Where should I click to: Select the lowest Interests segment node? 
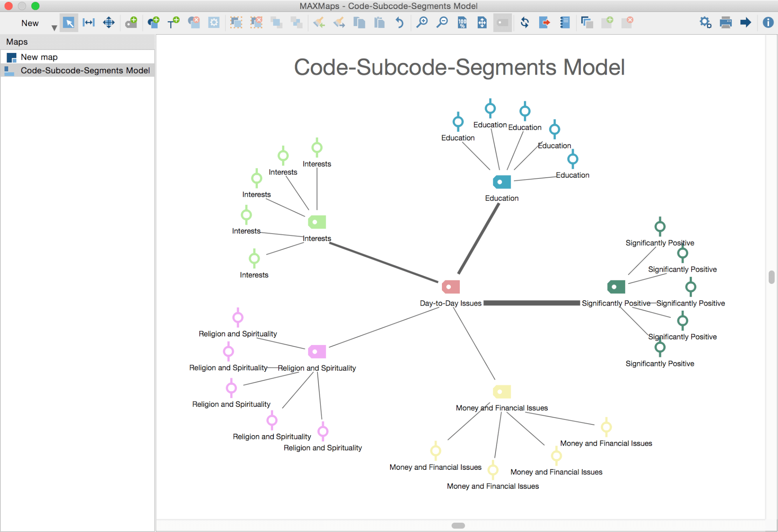254,258
